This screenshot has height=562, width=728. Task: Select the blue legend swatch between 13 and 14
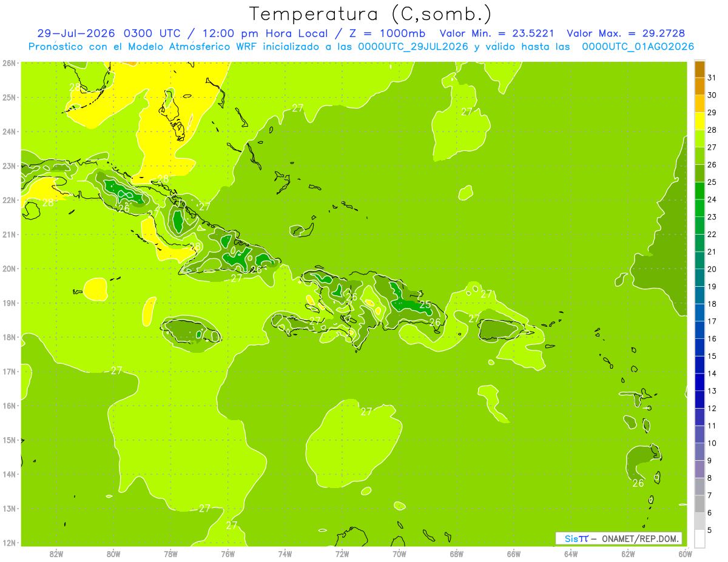[699, 382]
